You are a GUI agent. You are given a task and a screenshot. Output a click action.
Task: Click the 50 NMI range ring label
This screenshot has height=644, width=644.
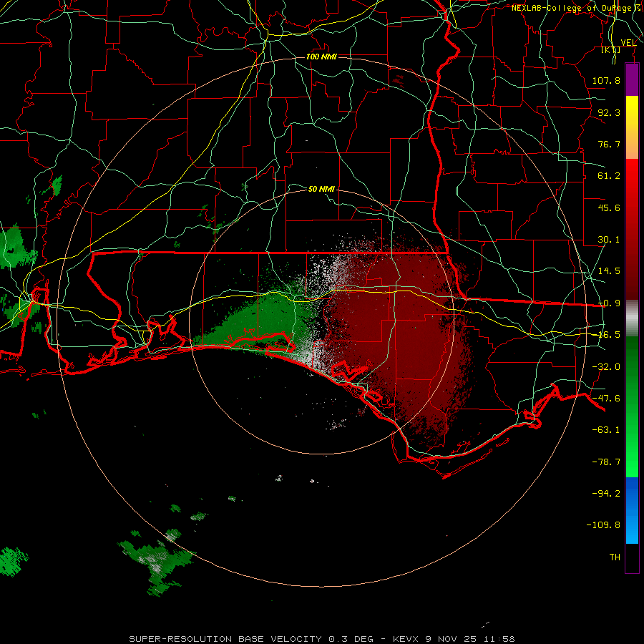(x=321, y=189)
